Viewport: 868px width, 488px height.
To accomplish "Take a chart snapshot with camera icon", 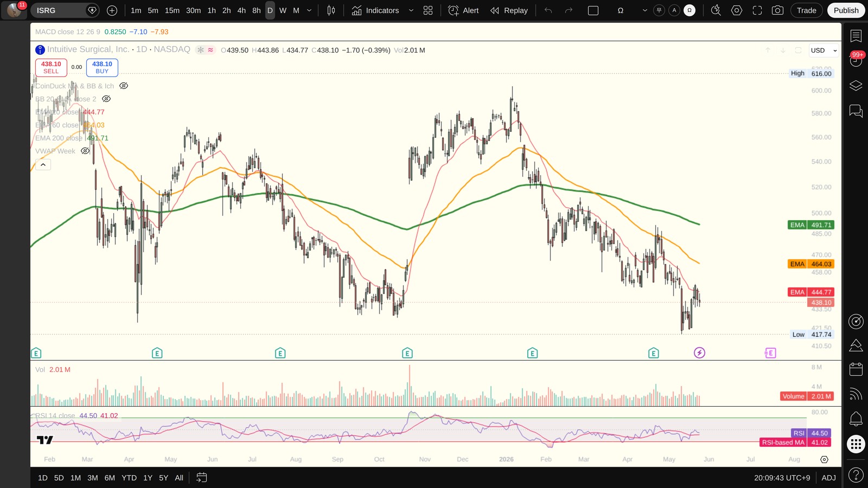I will point(777,10).
